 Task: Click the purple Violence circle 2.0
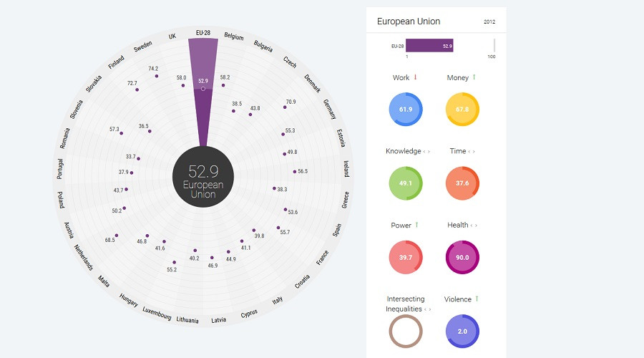(x=462, y=332)
